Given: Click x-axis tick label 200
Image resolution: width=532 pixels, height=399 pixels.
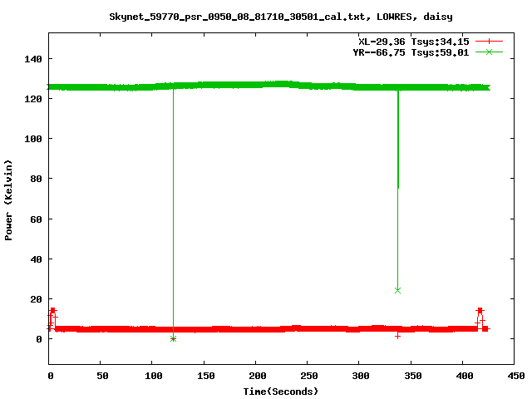Looking at the screenshot, I should [x=257, y=376].
